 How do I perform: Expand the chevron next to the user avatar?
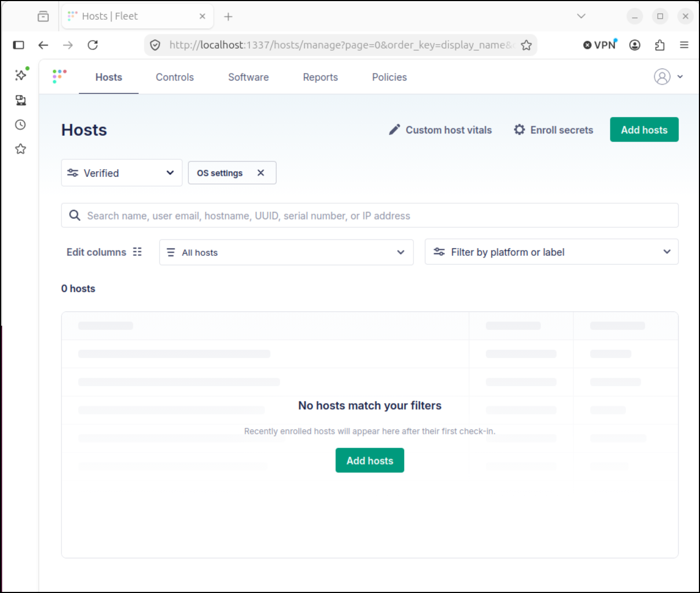coord(680,77)
